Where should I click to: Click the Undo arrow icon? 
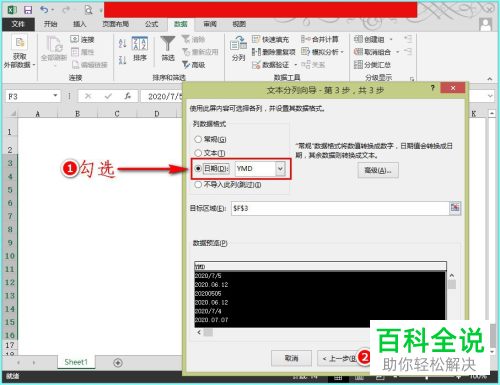(43, 10)
